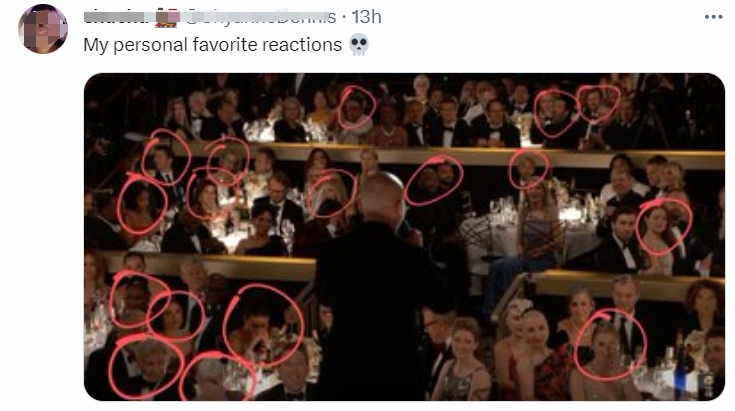Open the poster's pixelated profile avatar

tap(43, 29)
